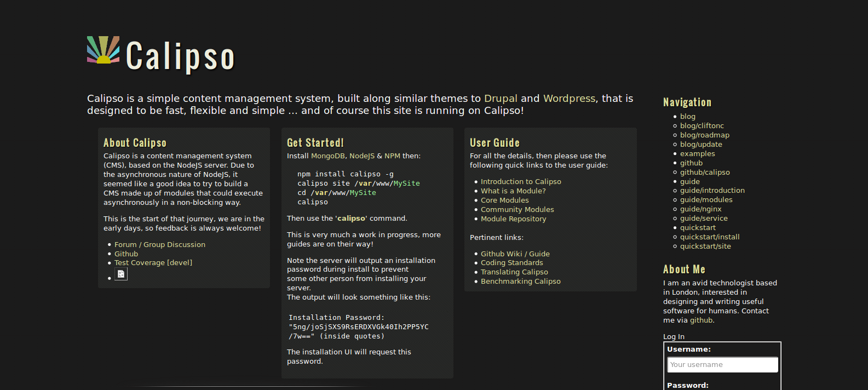The width and height of the screenshot is (868, 390).
Task: Click the About Me heading
Action: [x=684, y=269]
